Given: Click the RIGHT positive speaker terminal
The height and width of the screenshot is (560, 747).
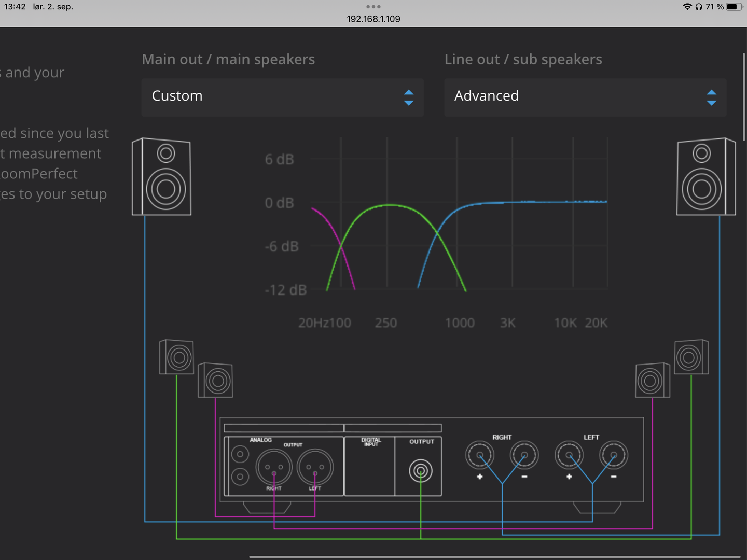Looking at the screenshot, I should pos(480,455).
